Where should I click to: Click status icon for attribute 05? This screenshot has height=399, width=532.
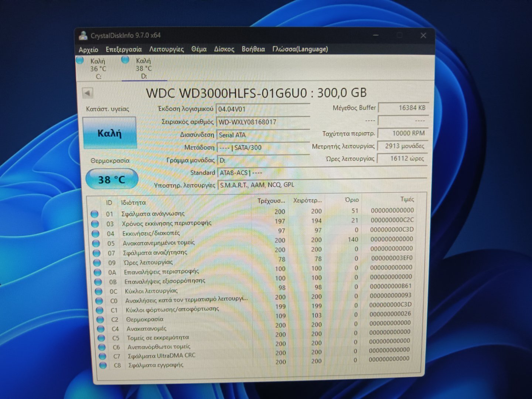(x=96, y=243)
